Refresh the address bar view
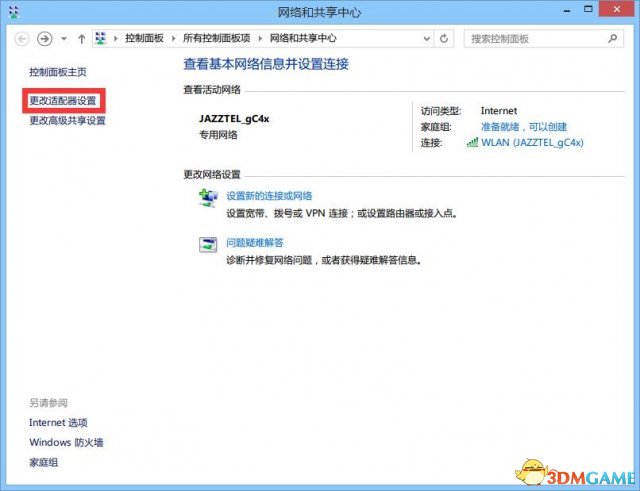 click(x=444, y=39)
